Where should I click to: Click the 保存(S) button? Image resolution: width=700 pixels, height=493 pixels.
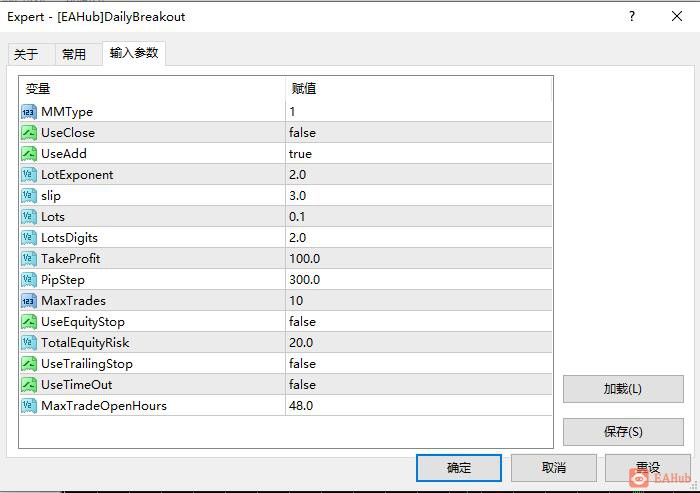623,432
